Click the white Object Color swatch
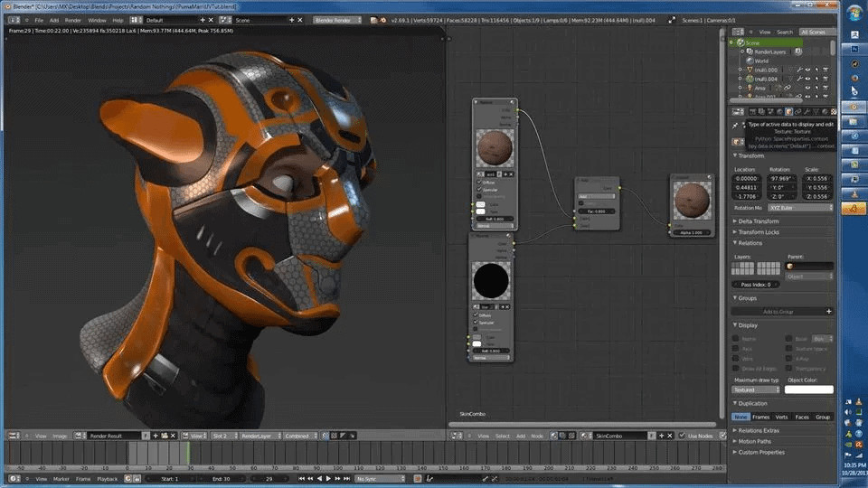Viewport: 868px width, 488px height. [x=808, y=390]
